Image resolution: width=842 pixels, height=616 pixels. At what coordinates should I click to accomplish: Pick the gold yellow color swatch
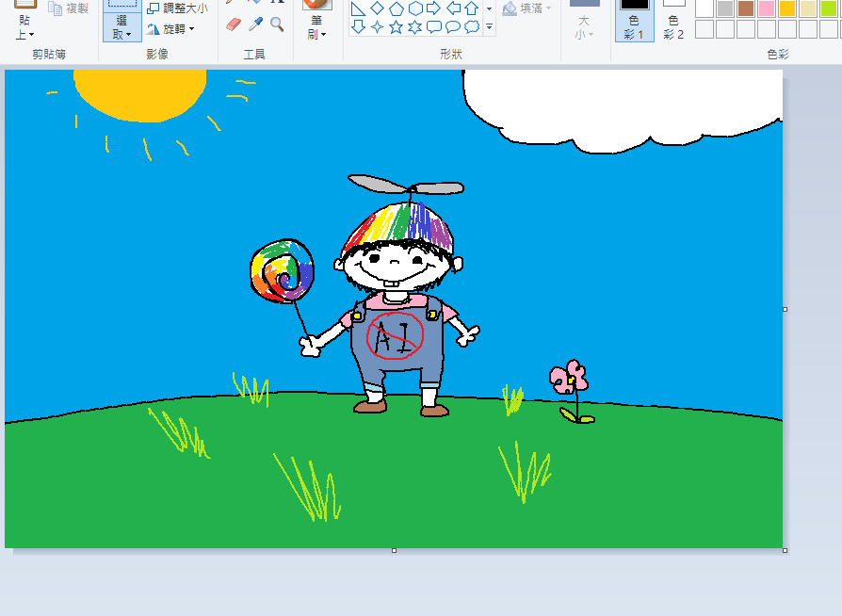click(x=787, y=8)
